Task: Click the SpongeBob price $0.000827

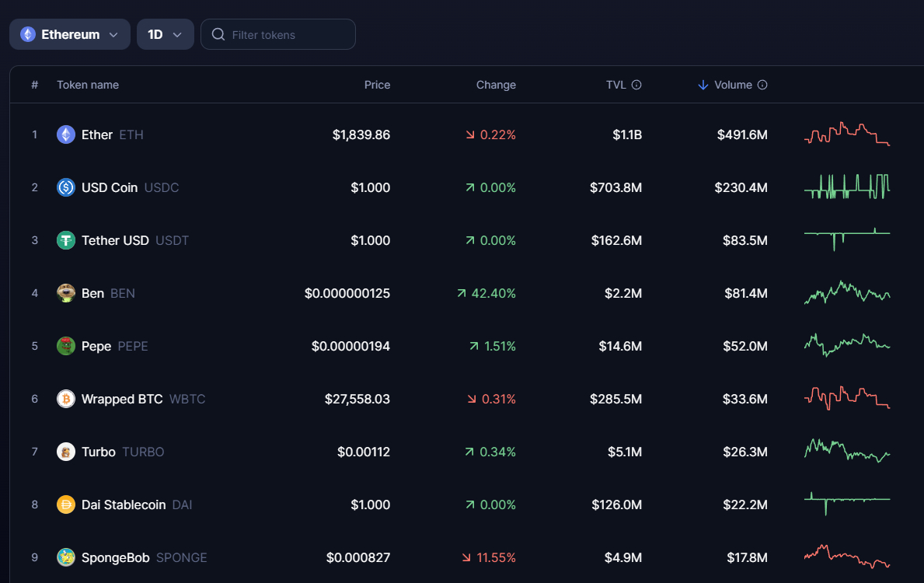Action: click(x=358, y=557)
